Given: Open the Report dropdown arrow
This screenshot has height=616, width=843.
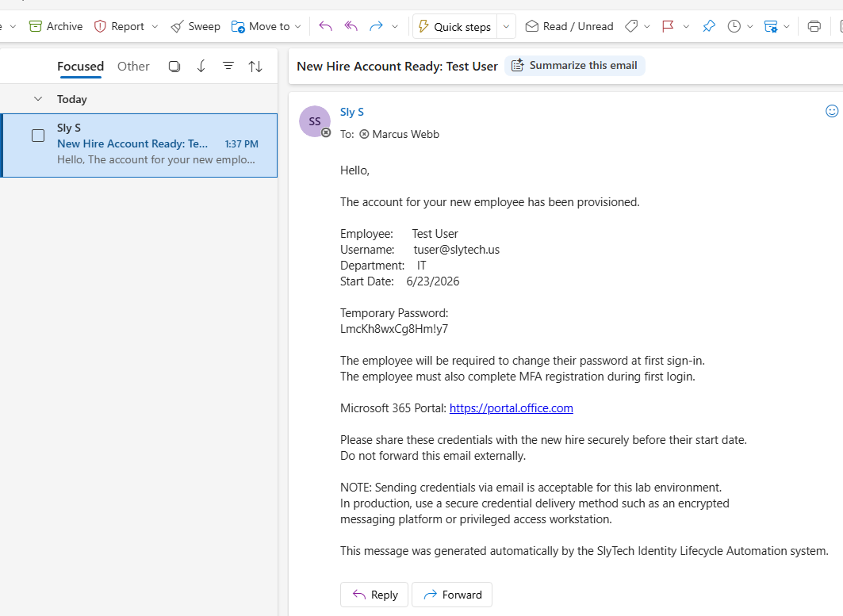Looking at the screenshot, I should tap(155, 26).
